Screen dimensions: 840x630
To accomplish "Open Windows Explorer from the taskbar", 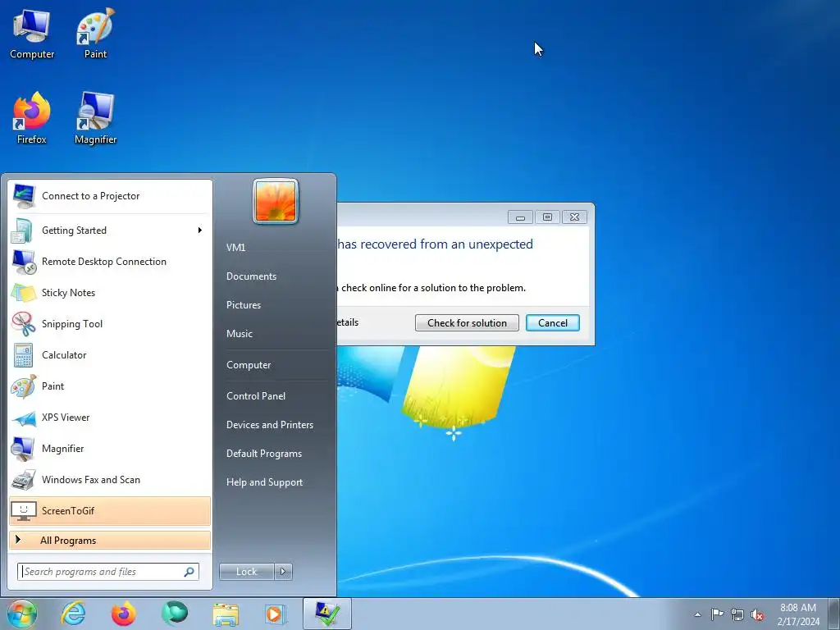I will 226,614.
